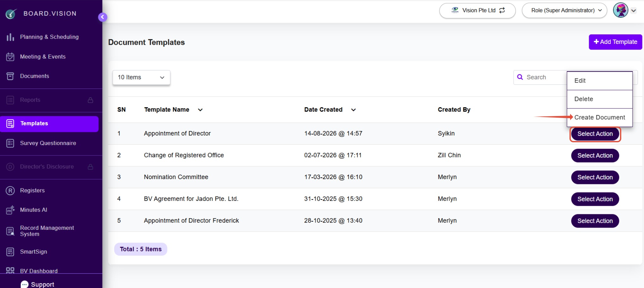The image size is (644, 288).
Task: Click the Document Templates page heading
Action: 146,42
